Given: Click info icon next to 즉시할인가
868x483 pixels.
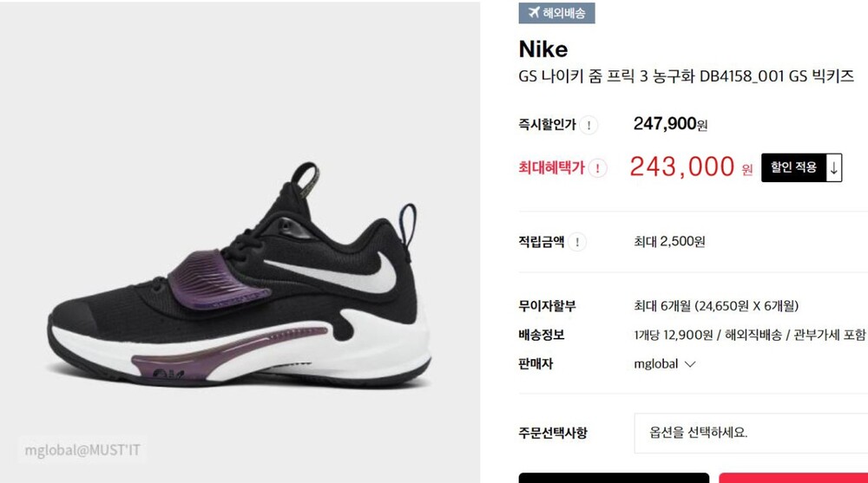Looking at the screenshot, I should pyautogui.click(x=589, y=126).
